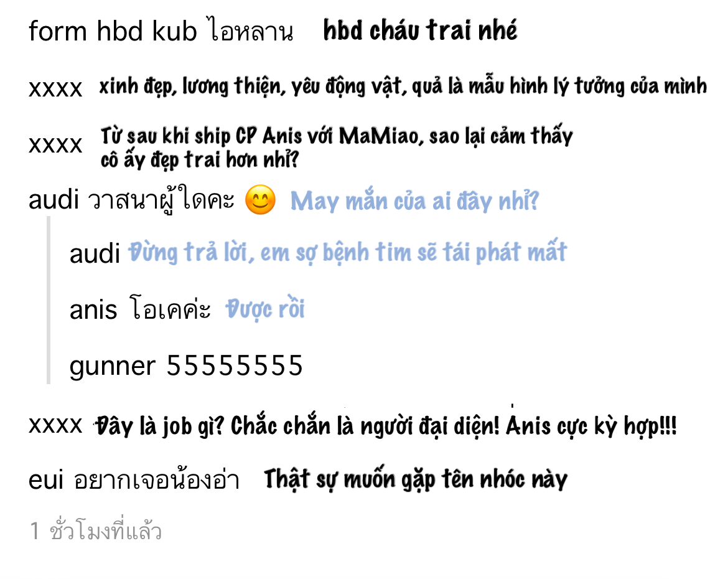Open the profile of username form

(58, 31)
